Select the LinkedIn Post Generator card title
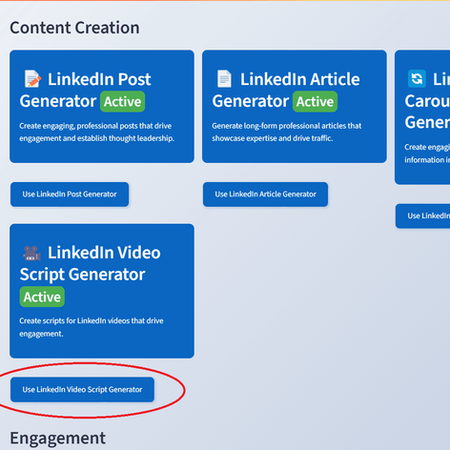 (85, 90)
